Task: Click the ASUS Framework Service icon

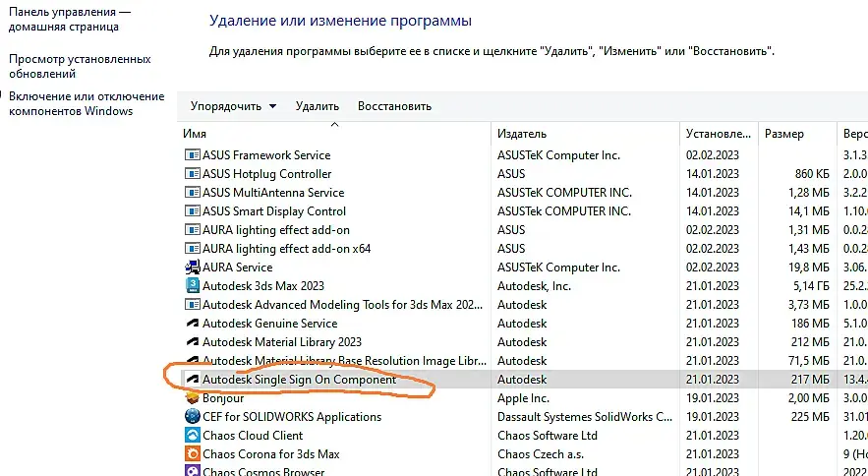Action: click(193, 155)
